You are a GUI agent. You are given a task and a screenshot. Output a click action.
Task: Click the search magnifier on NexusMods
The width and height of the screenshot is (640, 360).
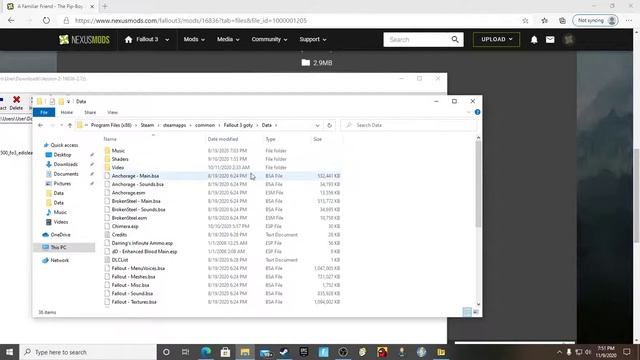[455, 39]
